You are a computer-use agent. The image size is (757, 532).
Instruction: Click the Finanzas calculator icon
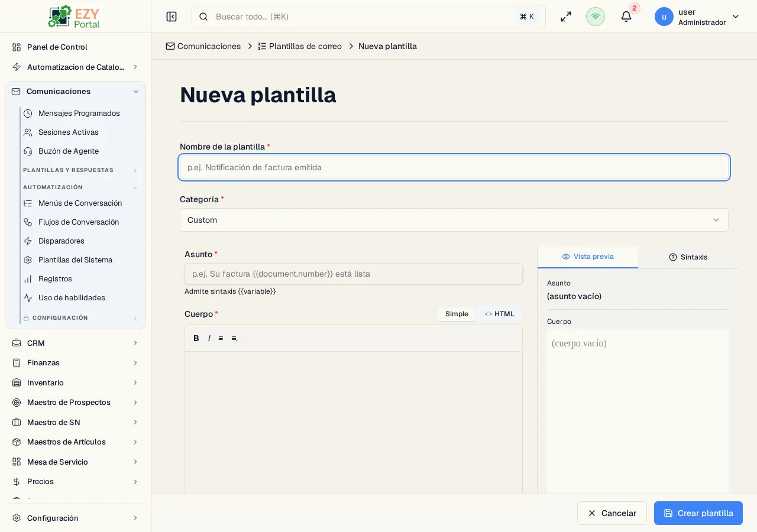17,362
